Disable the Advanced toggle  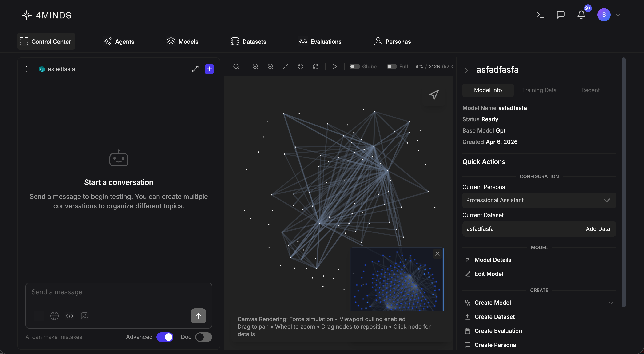tap(165, 337)
